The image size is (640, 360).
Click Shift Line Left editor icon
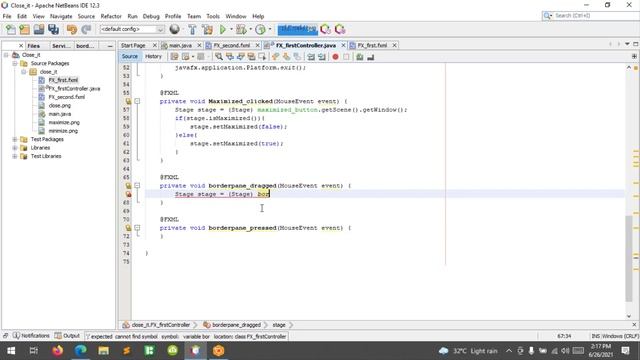point(311,57)
